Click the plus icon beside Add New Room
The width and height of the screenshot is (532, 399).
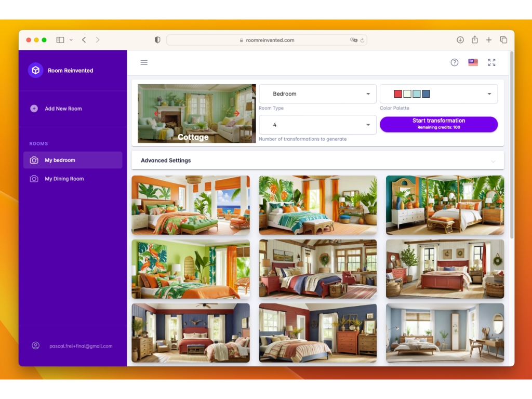click(x=34, y=109)
